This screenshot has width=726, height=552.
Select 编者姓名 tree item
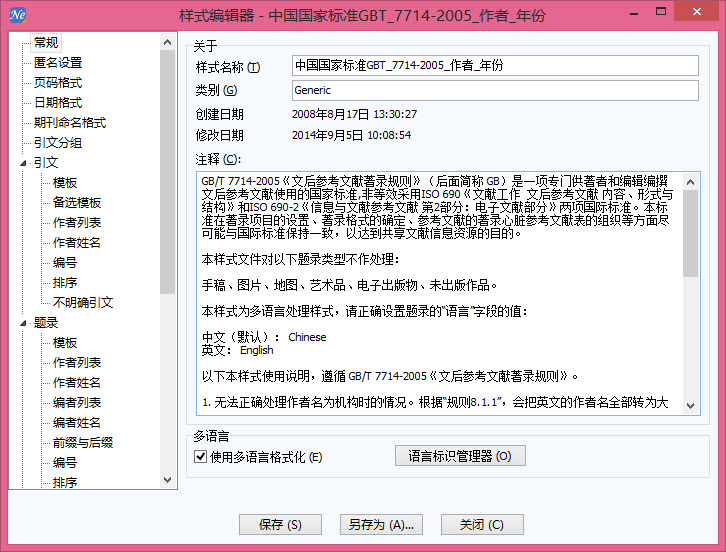click(x=77, y=422)
